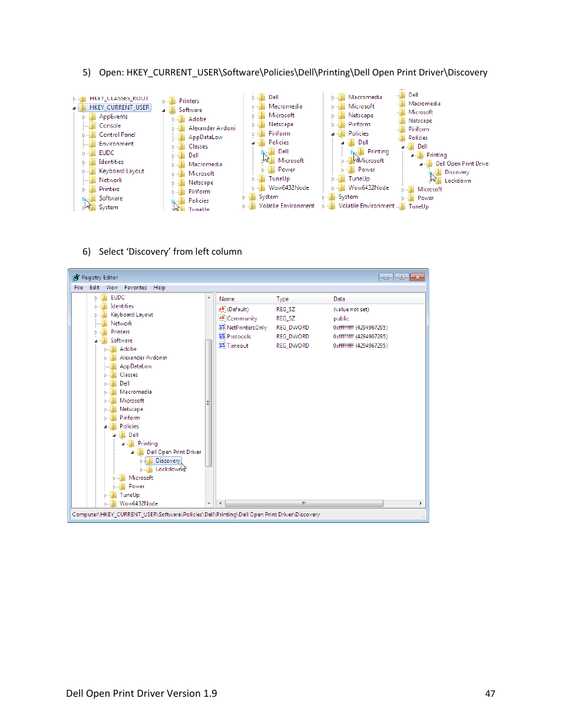Click the string icon of (Default) value
The height and width of the screenshot is (728, 562).
click(x=222, y=309)
